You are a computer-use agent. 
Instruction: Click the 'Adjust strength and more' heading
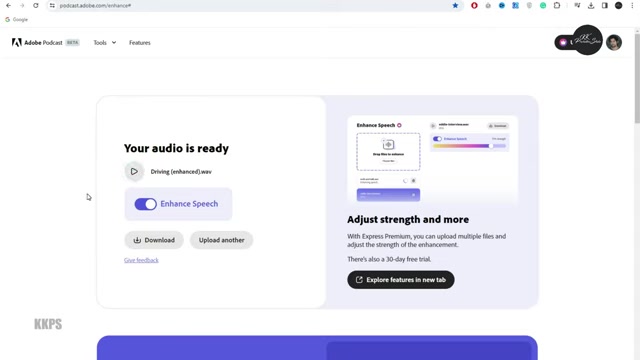(x=408, y=220)
